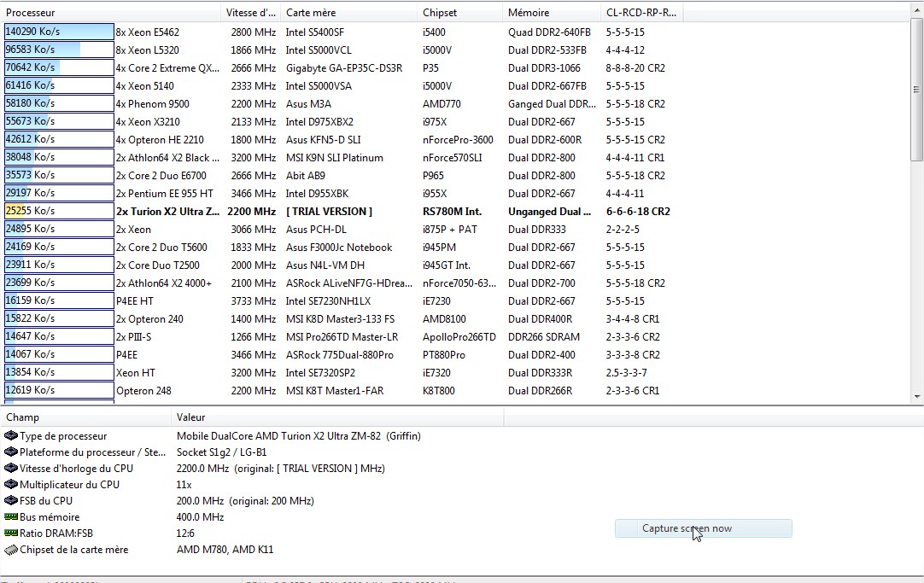This screenshot has width=924, height=583.
Task: Click the 12:6 DRAM ratio value
Action: (185, 533)
